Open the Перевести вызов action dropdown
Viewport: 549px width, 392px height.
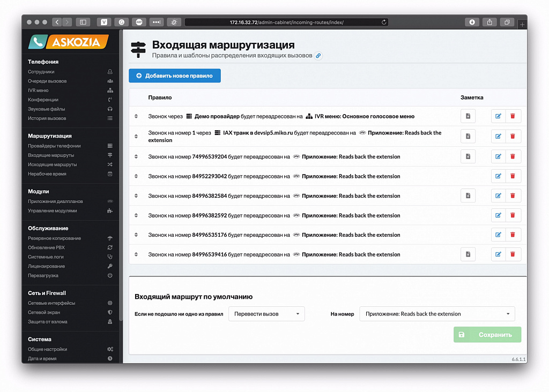click(266, 314)
